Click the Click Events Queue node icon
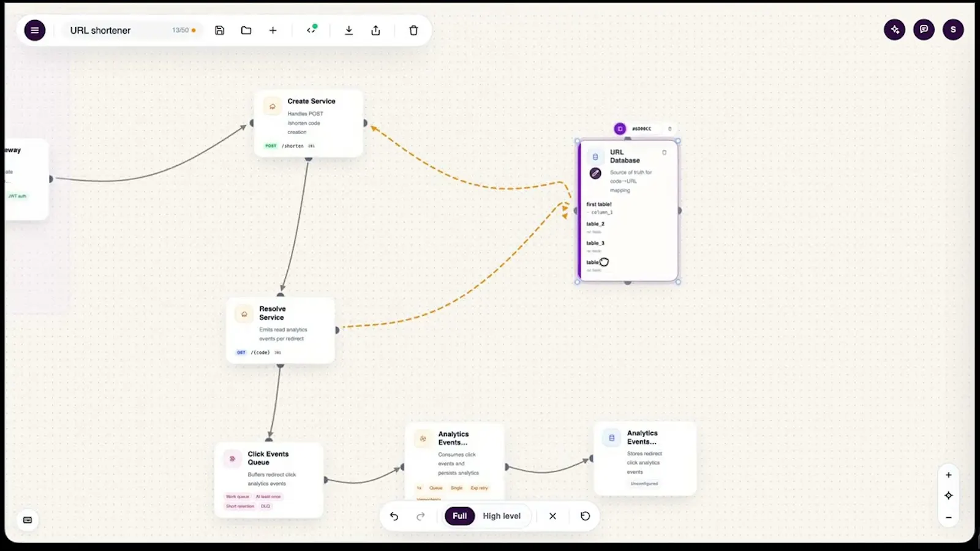 coord(232,459)
